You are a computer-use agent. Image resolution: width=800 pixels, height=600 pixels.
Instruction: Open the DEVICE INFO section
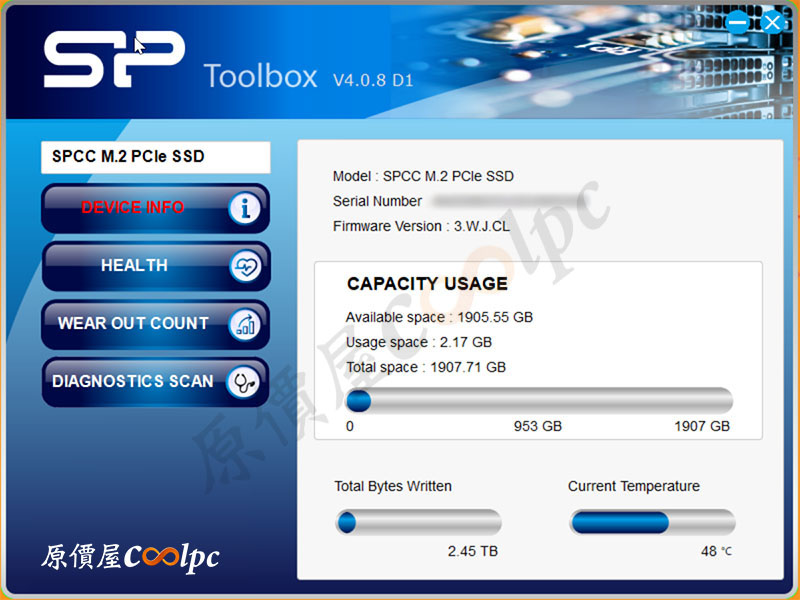click(155, 208)
